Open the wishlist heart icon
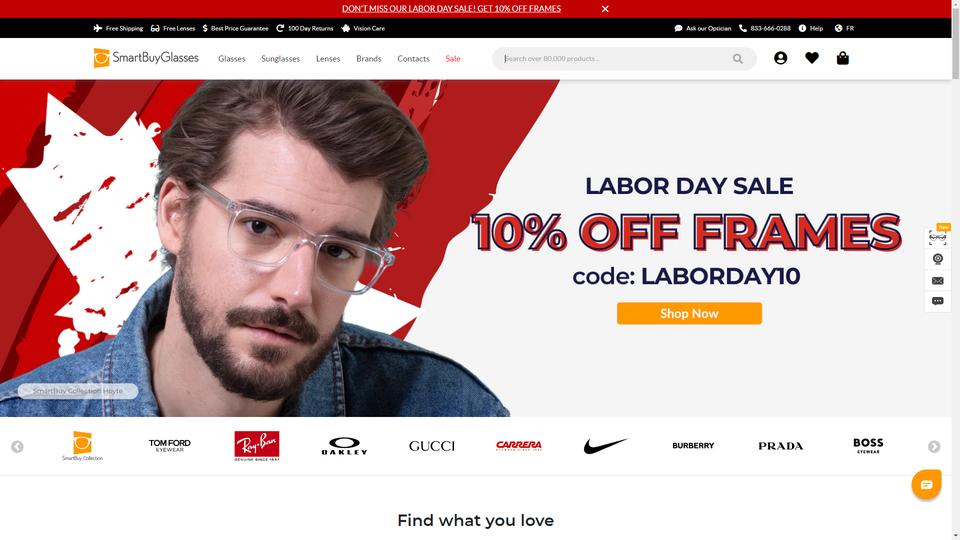The width and height of the screenshot is (960, 540). (x=812, y=58)
